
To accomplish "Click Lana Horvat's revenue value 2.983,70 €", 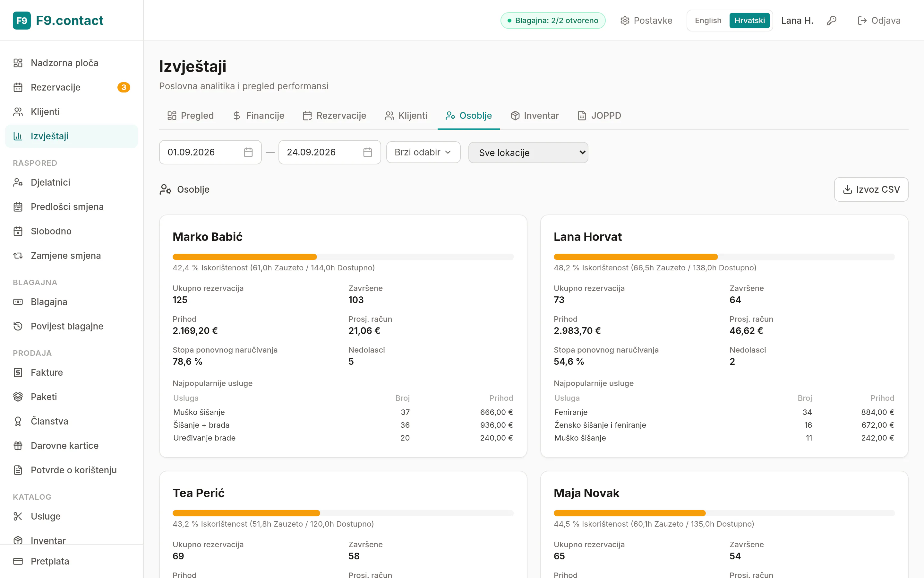I will (577, 331).
